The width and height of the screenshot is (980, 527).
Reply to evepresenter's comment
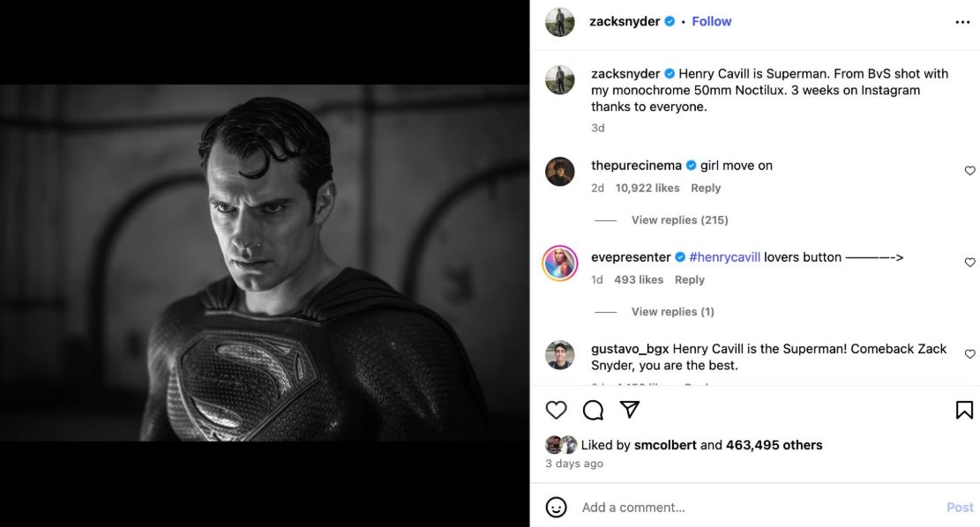689,279
